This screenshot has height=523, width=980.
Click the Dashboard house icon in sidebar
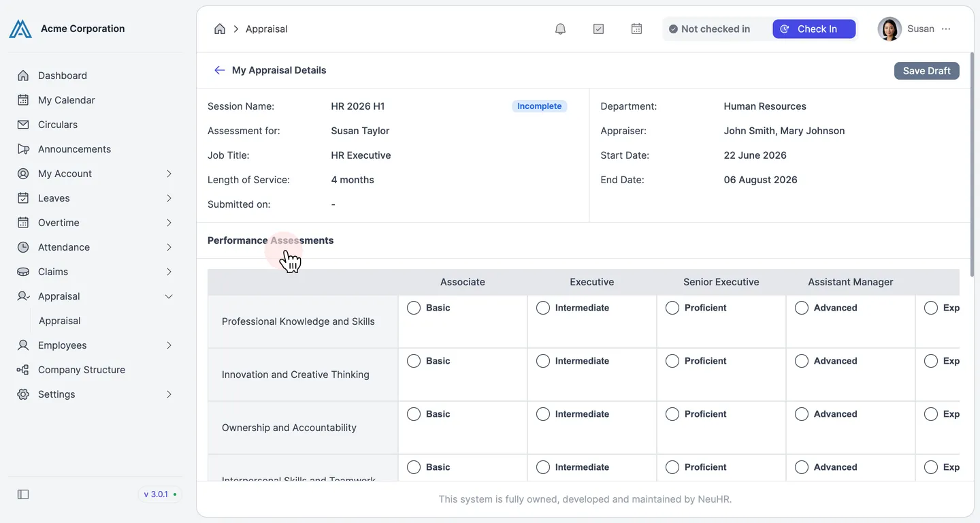point(23,76)
